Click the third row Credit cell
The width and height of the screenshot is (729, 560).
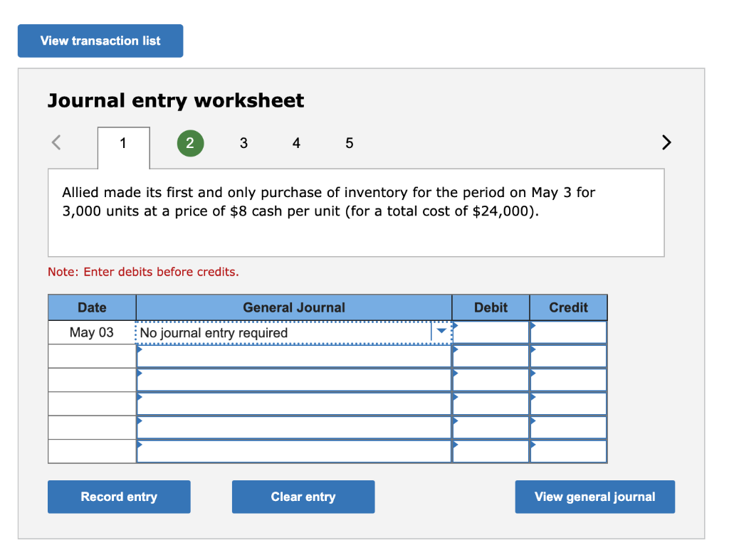[x=568, y=380]
